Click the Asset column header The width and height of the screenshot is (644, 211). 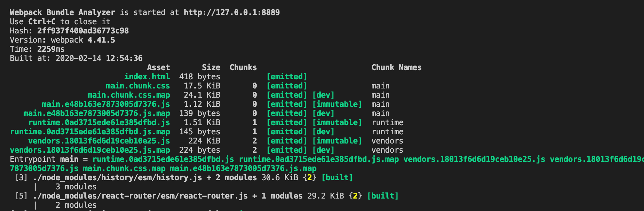pos(158,67)
